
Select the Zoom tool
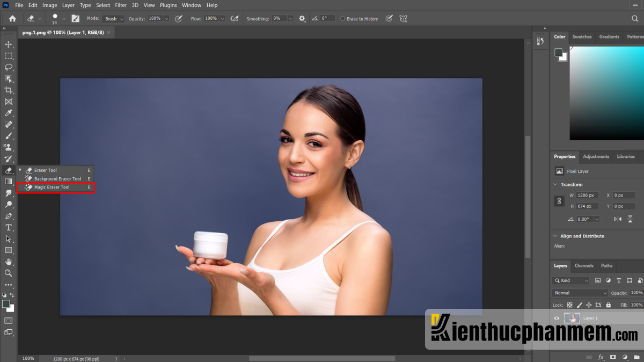[x=9, y=273]
